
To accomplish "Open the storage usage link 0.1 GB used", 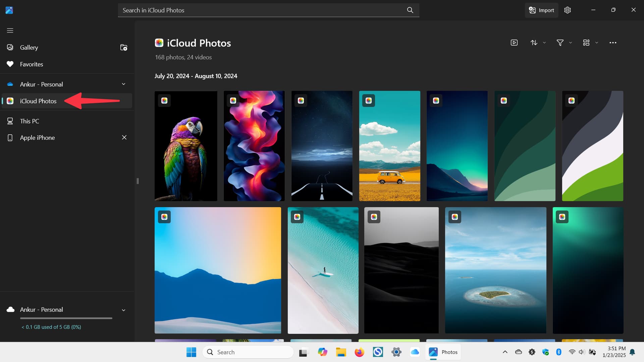I will tap(51, 327).
